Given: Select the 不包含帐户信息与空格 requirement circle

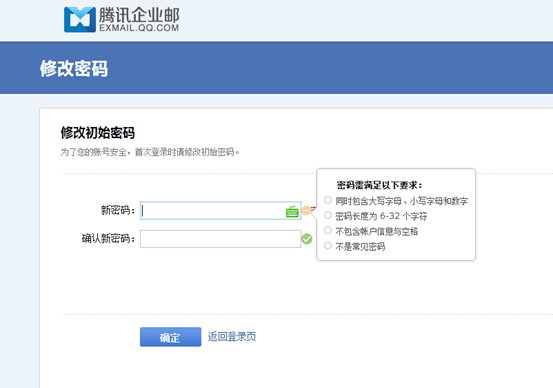Looking at the screenshot, I should tap(328, 230).
